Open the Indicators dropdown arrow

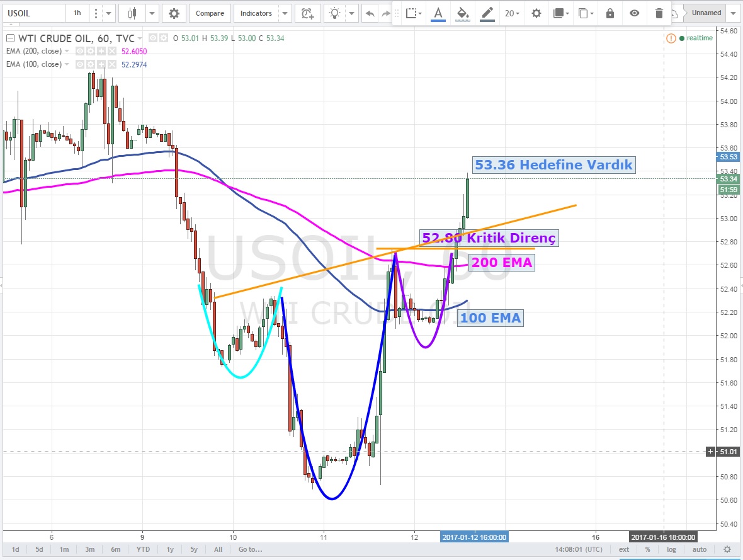pyautogui.click(x=285, y=13)
